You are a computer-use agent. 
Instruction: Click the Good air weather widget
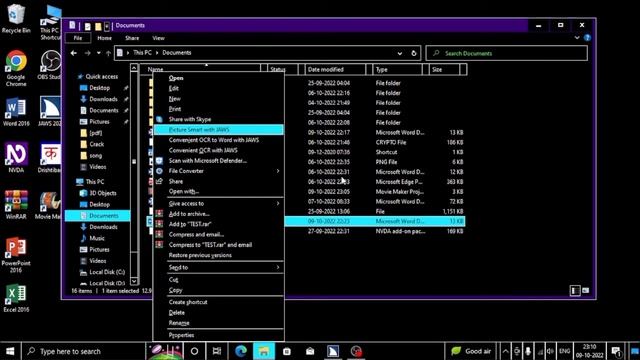471,351
